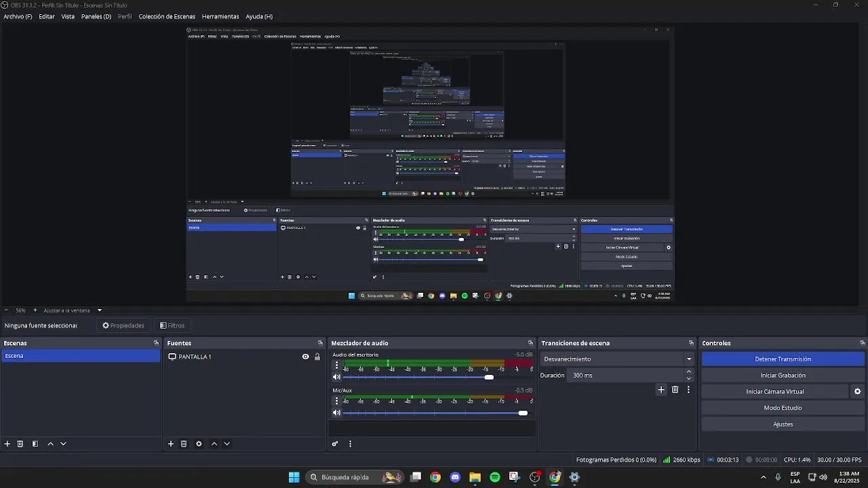Float the Mezclador de audio dock
This screenshot has width=868, height=488.
click(x=531, y=343)
